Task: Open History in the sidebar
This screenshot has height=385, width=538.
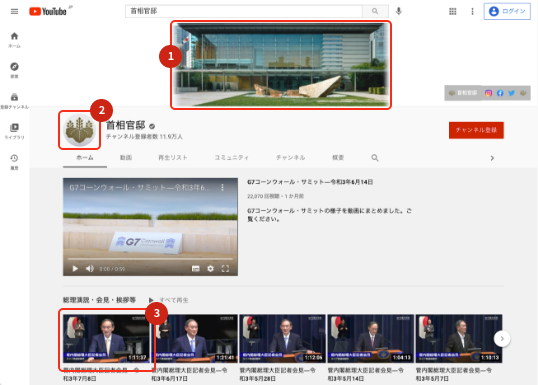Action: tap(14, 162)
